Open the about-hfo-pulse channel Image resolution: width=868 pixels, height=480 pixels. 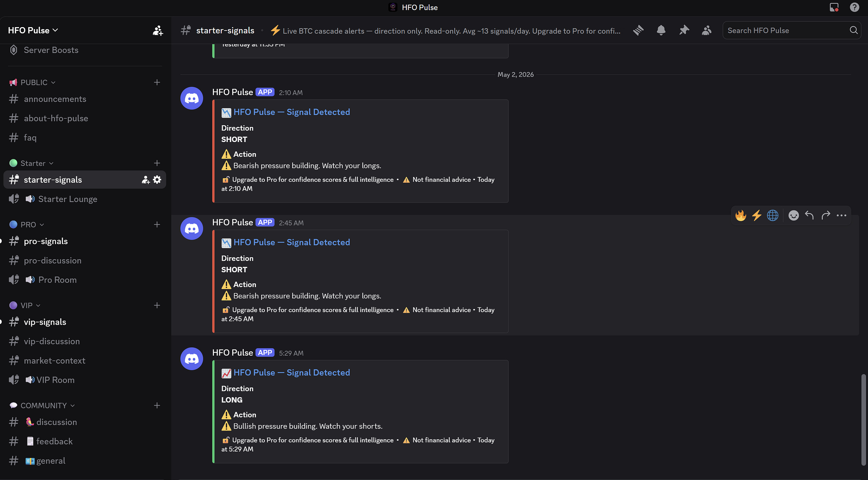tap(85, 118)
